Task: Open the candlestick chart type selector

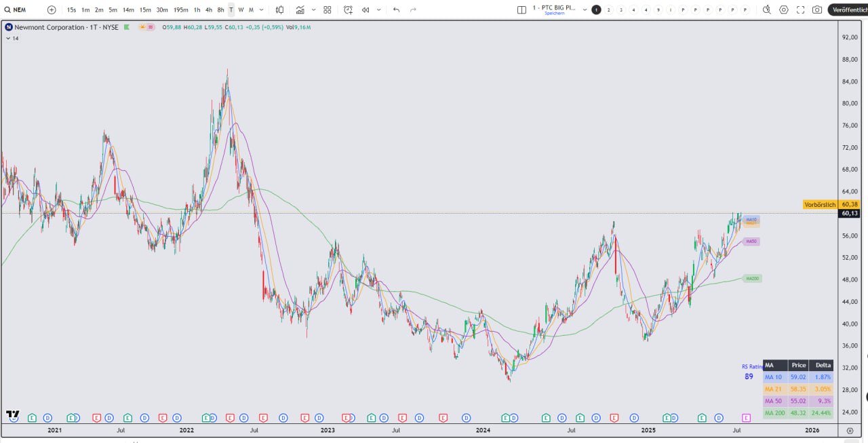Action: (x=280, y=9)
